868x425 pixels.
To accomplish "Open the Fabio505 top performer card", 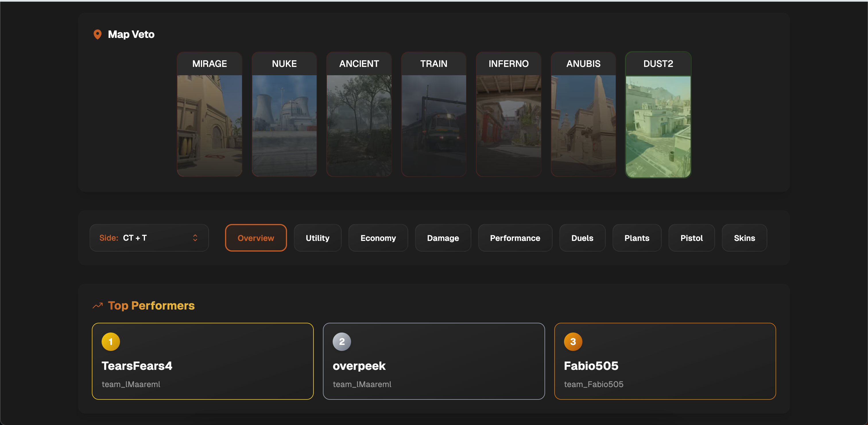I will (665, 361).
